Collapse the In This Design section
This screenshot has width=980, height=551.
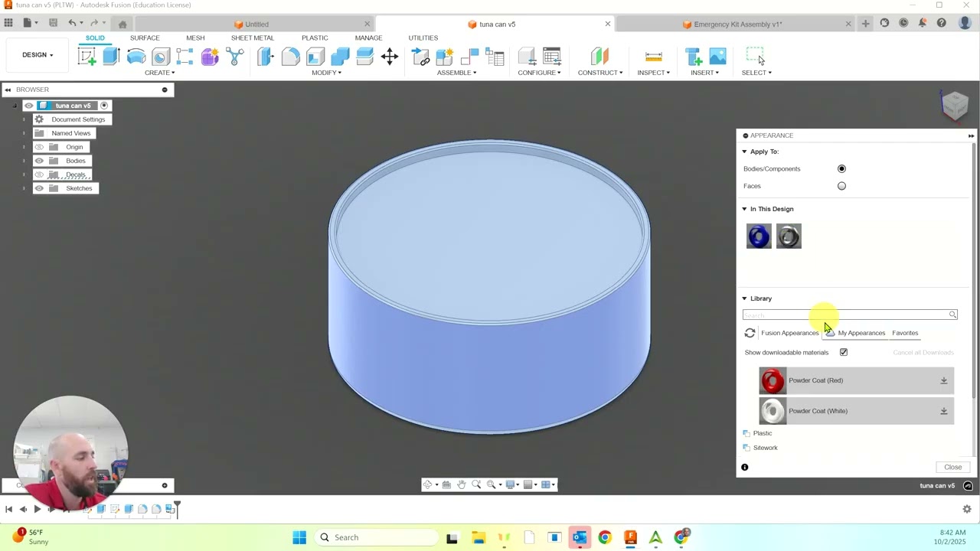tap(744, 209)
